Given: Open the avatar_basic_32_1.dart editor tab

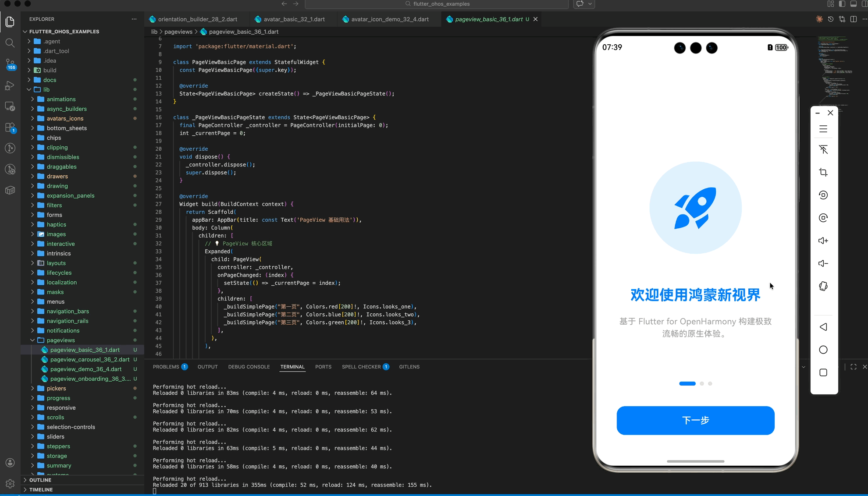Looking at the screenshot, I should (294, 19).
